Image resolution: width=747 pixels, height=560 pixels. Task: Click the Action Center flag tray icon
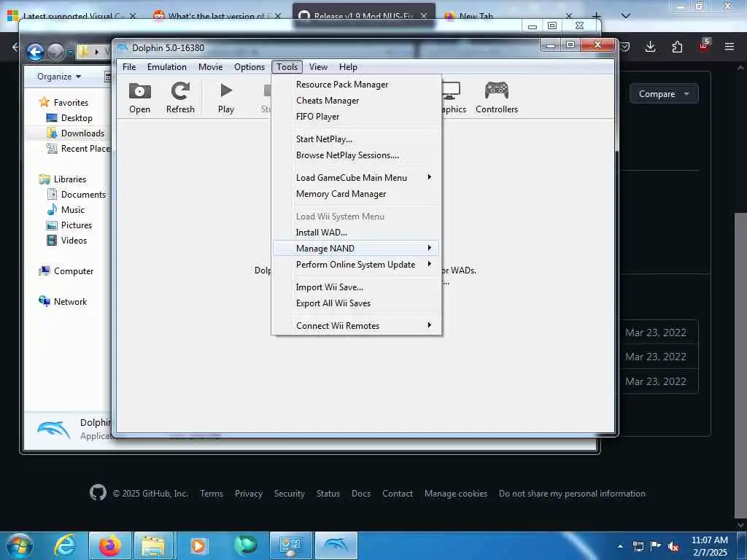[x=655, y=546]
